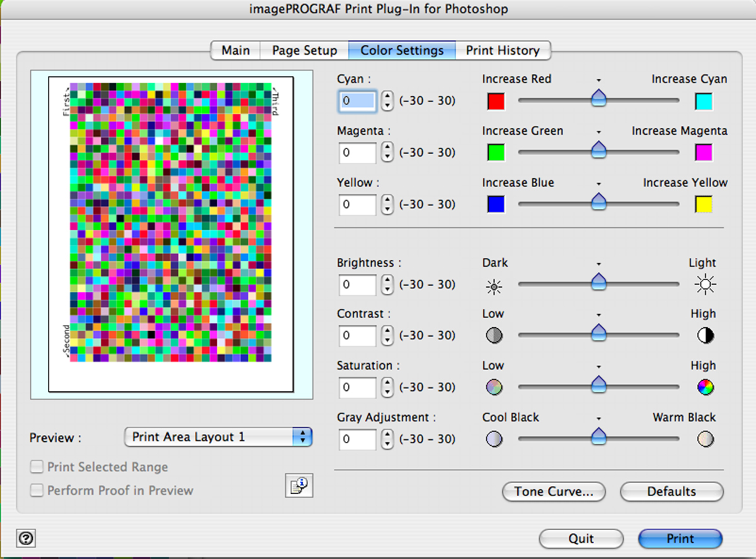The image size is (756, 559).
Task: Click the Contrast value input field
Action: [357, 336]
